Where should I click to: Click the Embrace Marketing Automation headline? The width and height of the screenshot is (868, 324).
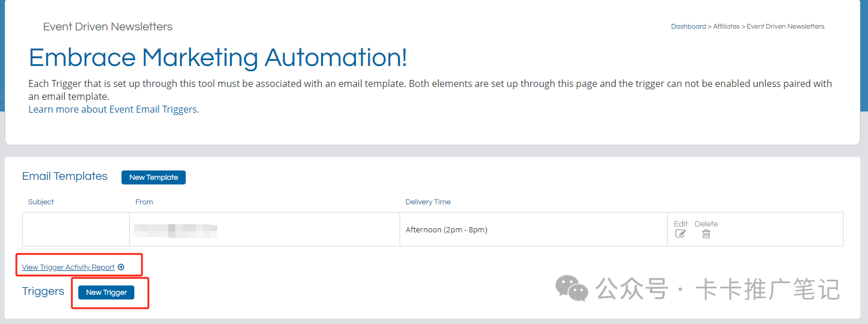point(218,58)
